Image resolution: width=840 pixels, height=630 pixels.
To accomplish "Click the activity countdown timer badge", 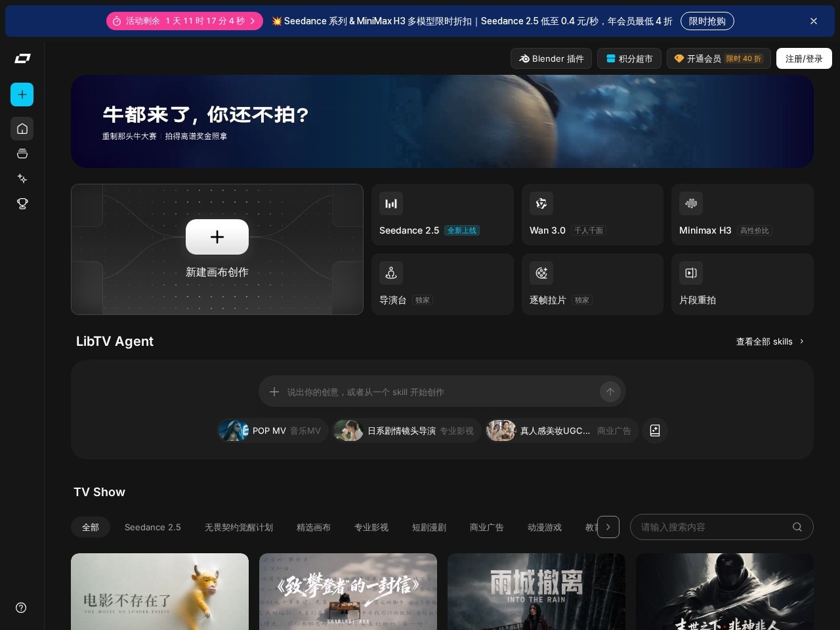I will pos(184,21).
